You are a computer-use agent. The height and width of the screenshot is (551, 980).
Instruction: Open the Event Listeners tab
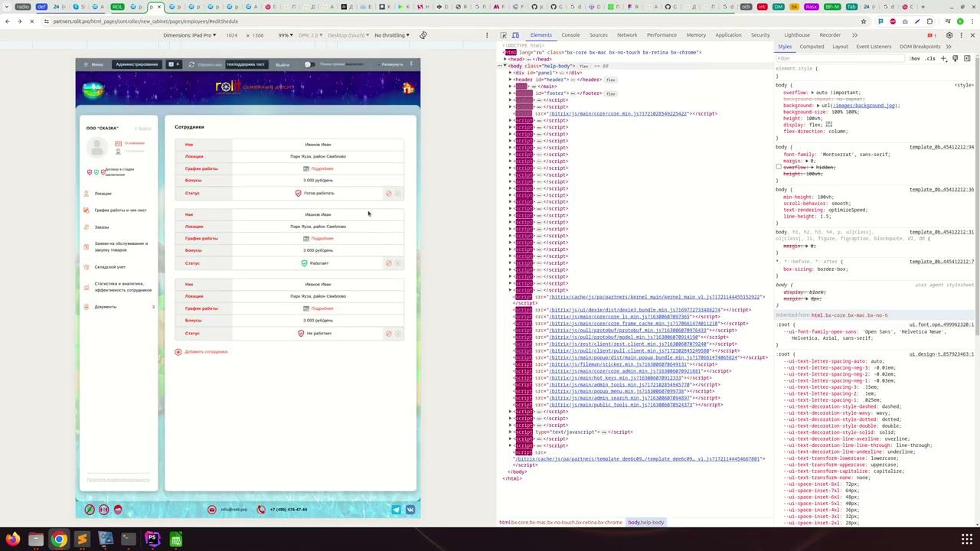coord(874,47)
